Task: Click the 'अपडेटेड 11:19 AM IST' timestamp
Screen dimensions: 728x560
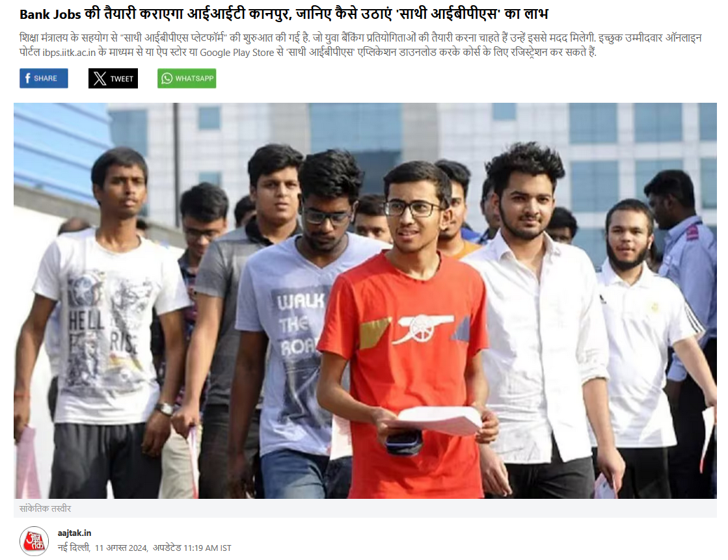Action: point(192,548)
